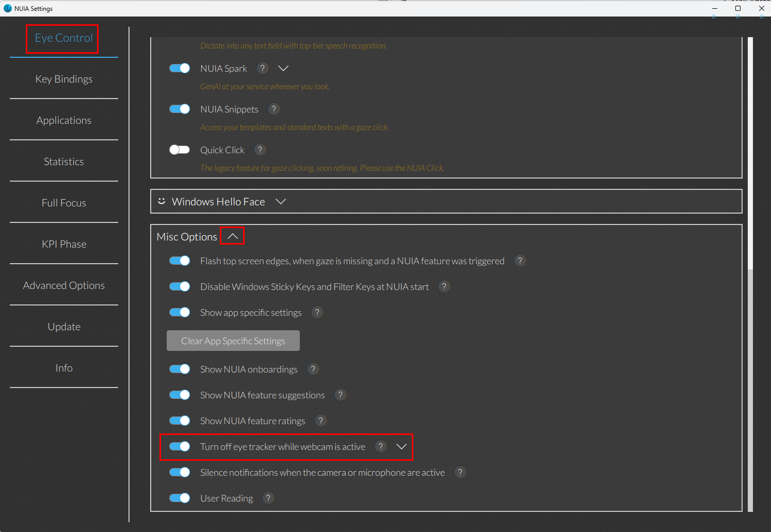Go to Statistics tab
Image resolution: width=771 pixels, height=532 pixels.
(64, 162)
